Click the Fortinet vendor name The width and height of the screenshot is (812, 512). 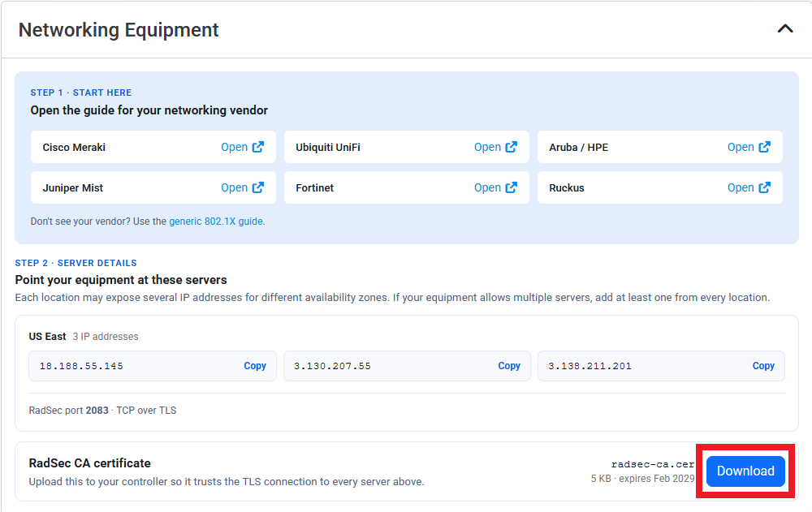(x=314, y=188)
